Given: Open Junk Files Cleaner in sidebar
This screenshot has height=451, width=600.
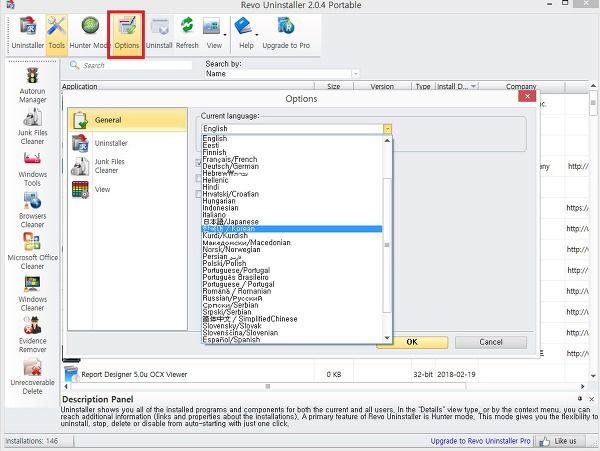Looking at the screenshot, I should (x=33, y=127).
